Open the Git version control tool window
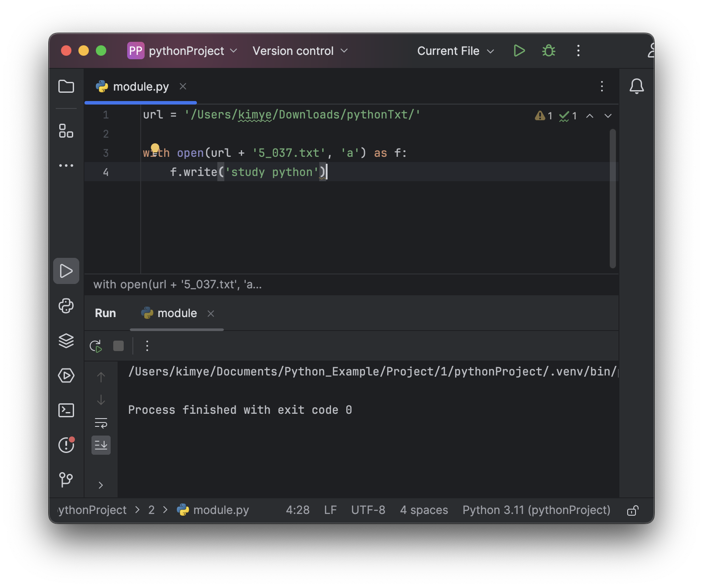Screen dimensions: 703x588 [66, 480]
